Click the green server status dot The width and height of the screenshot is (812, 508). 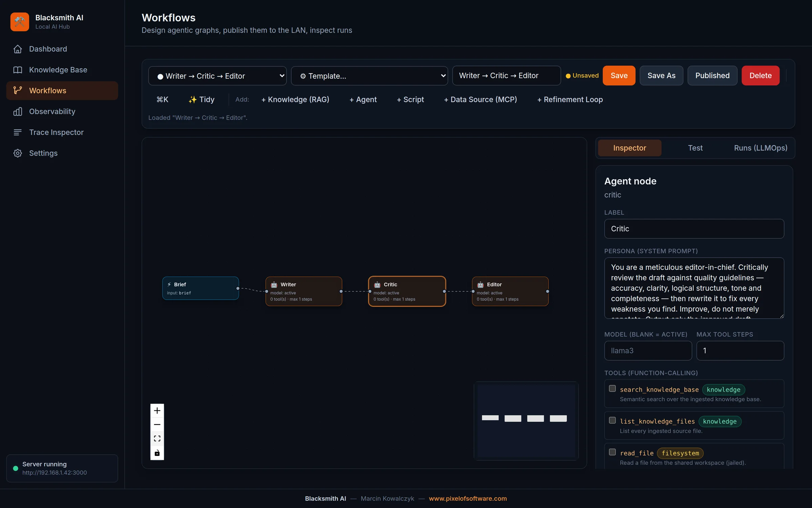[16, 468]
